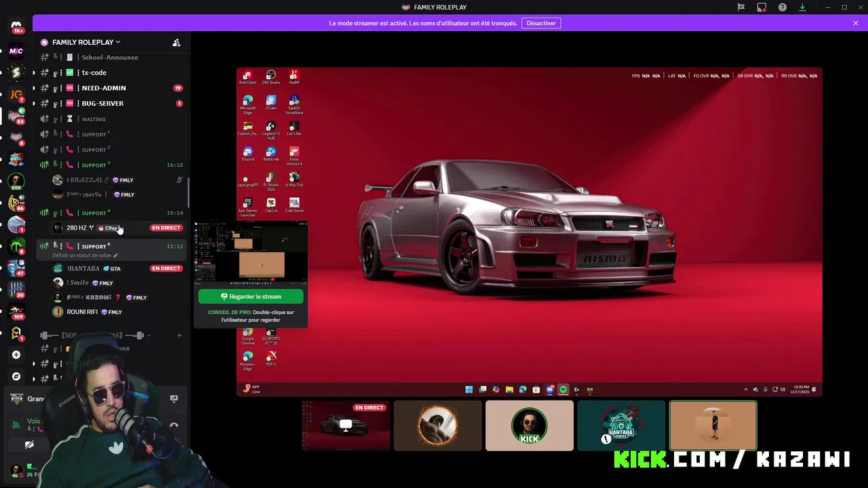The height and width of the screenshot is (488, 868).
Task: Open Epic Games Launcher icon on streamed desktop
Action: [x=248, y=207]
